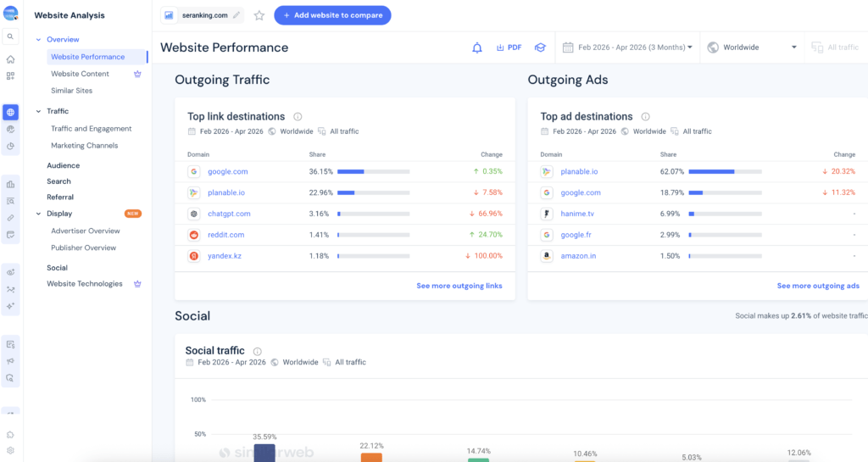The height and width of the screenshot is (462, 868).
Task: Open info icon for Top ad destinations
Action: tap(645, 117)
